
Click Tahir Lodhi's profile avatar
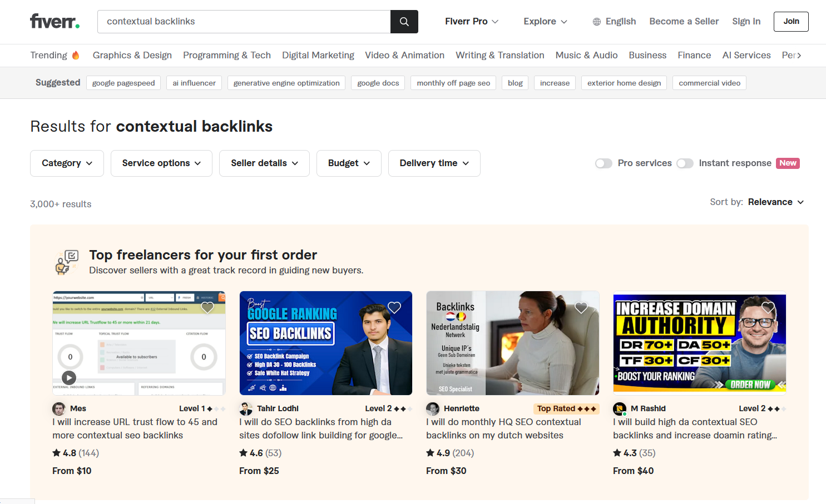click(x=246, y=409)
